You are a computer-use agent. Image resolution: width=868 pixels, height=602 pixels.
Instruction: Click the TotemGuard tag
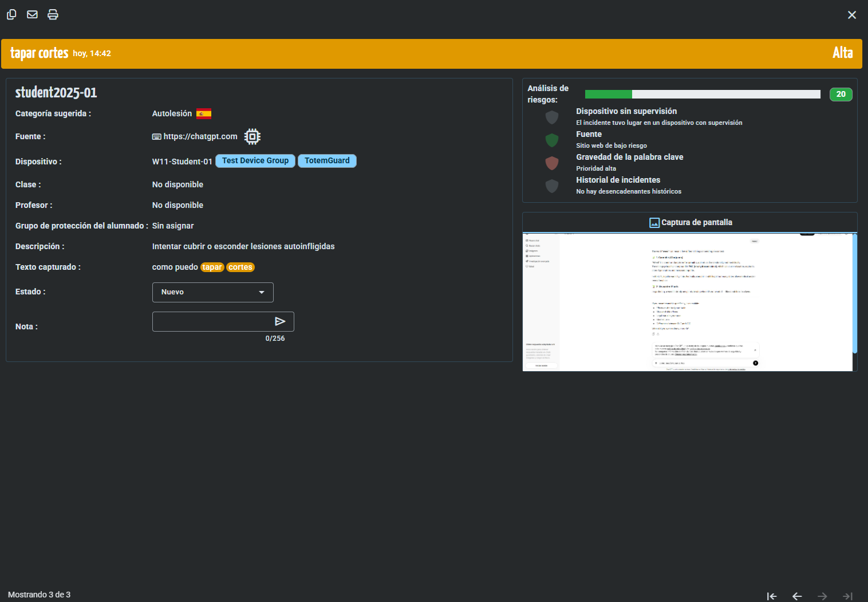[x=327, y=161]
